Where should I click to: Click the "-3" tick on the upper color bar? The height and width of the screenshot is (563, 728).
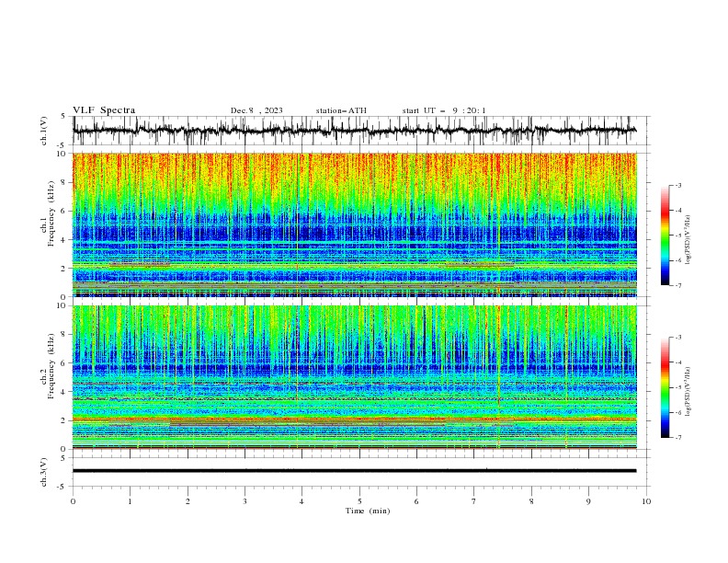click(x=677, y=185)
